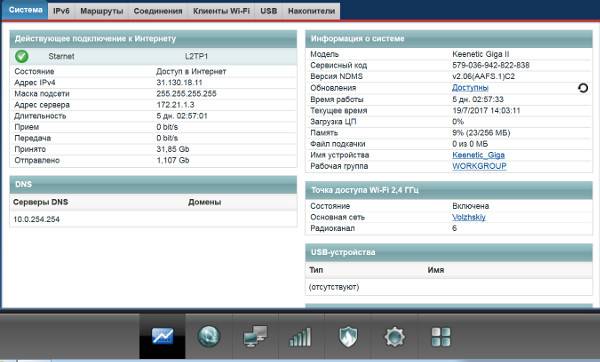Click memory usage 9% (23/256 МБ)

[x=481, y=133]
